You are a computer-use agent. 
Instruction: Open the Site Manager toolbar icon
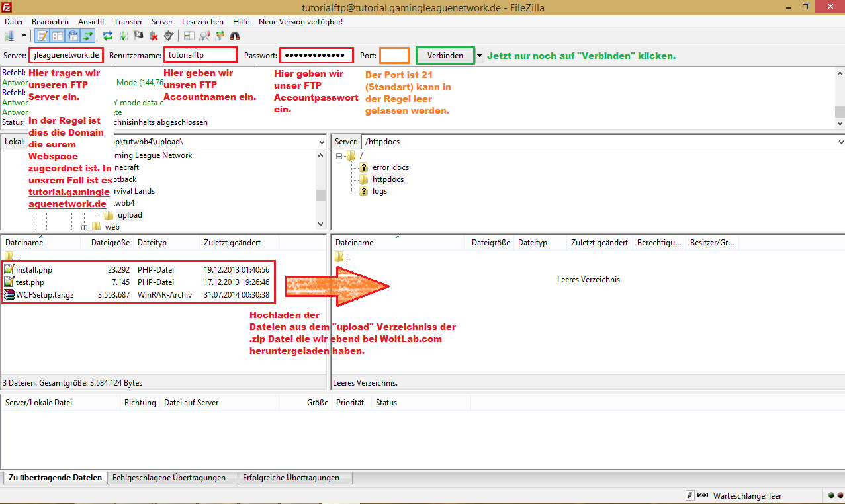[x=9, y=36]
